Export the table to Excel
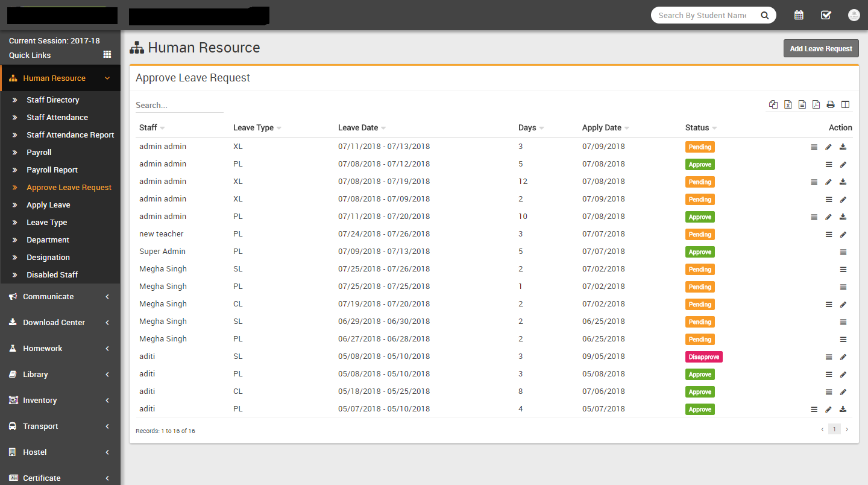 pyautogui.click(x=788, y=105)
